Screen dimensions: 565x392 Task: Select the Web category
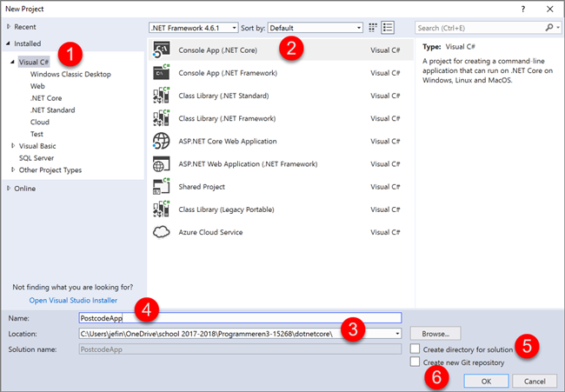pyautogui.click(x=37, y=86)
